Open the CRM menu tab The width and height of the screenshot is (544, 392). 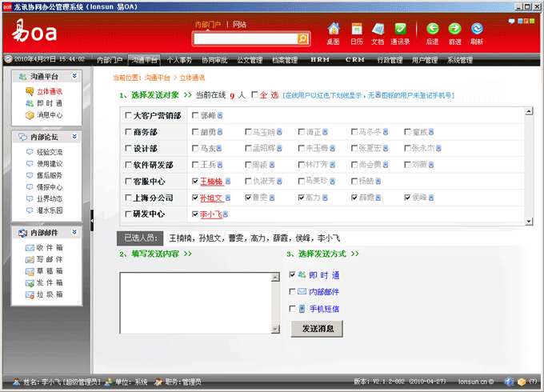(x=355, y=60)
